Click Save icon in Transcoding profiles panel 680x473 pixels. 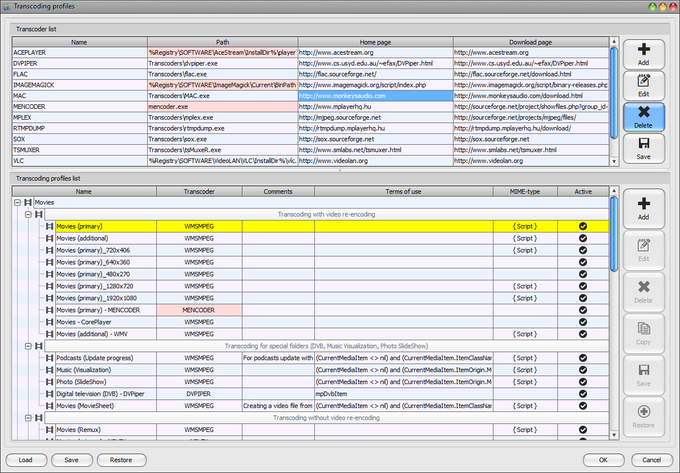644,370
